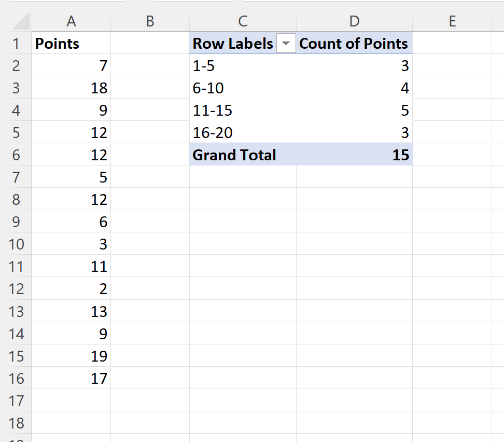Select row 7 header
Image resolution: width=504 pixels, height=442 pixels.
[x=16, y=177]
